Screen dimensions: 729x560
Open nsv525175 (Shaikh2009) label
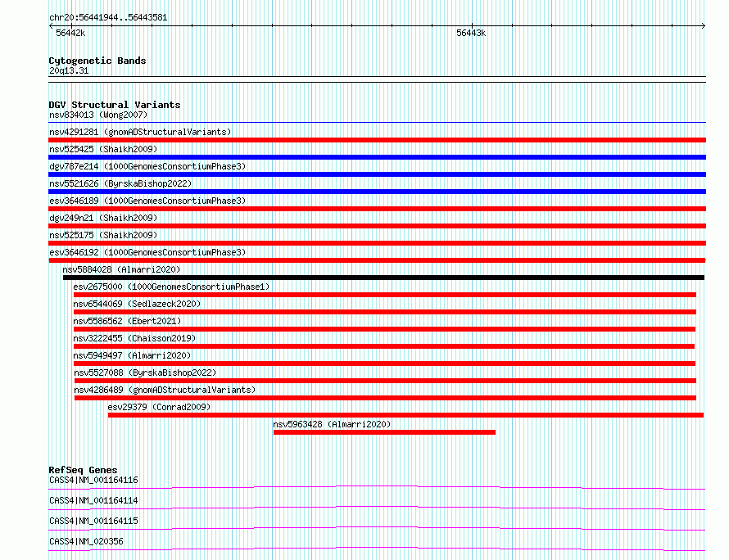coord(103,235)
